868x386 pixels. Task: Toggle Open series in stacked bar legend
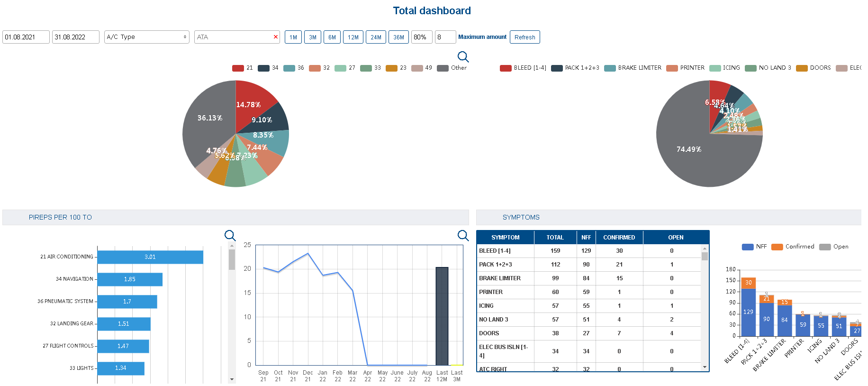point(834,247)
